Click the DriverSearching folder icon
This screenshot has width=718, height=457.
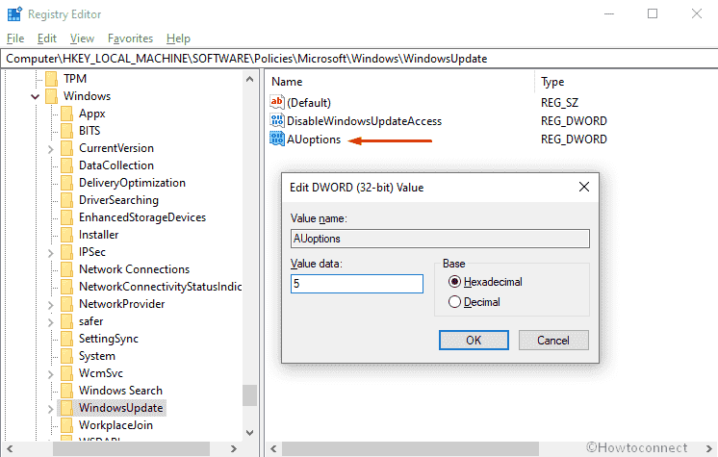click(x=67, y=200)
